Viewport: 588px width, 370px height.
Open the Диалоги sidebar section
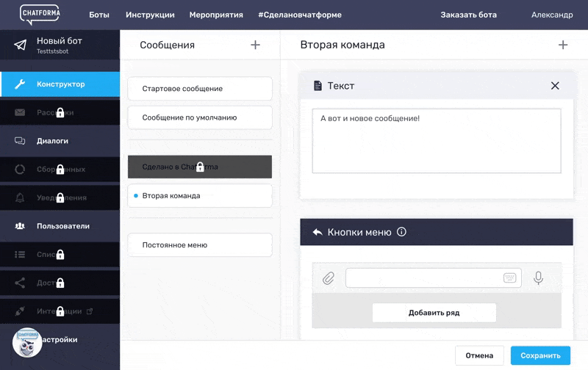coord(60,141)
